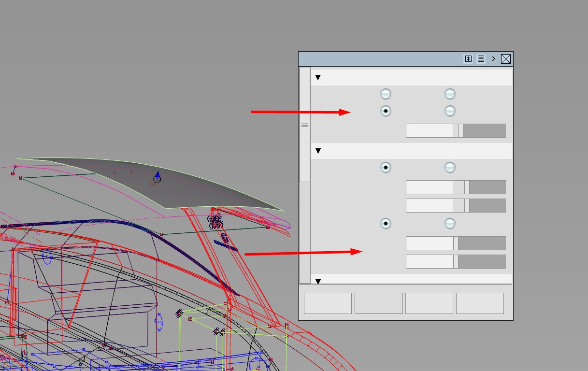Viewport: 588px width, 371px height.
Task: Click the selected radio in second section's top row
Action: [386, 168]
